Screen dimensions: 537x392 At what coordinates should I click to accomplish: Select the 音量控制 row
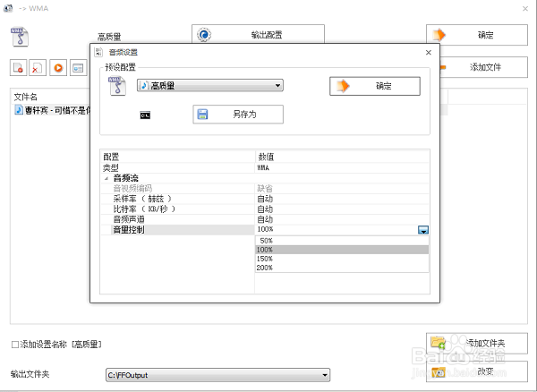(264, 230)
